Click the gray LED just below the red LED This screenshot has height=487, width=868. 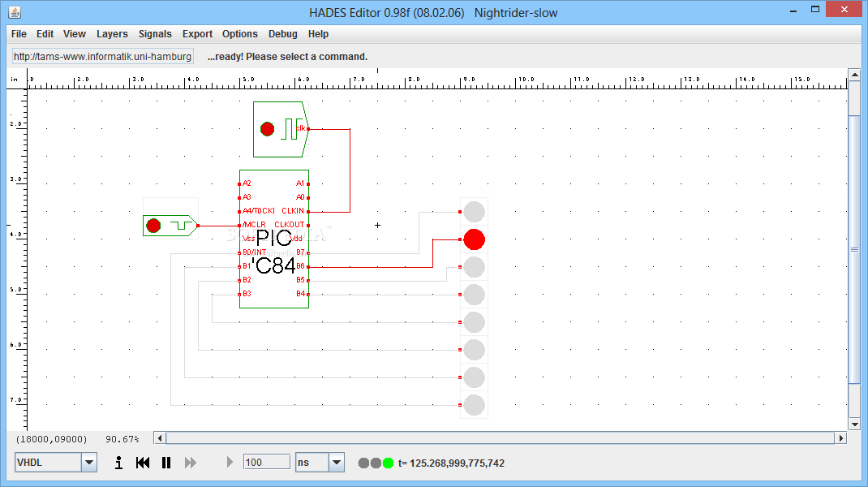(x=474, y=267)
